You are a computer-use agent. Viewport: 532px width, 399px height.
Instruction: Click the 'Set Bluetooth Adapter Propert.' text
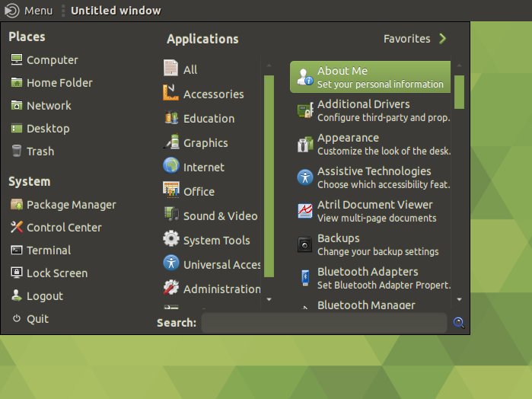tap(384, 285)
